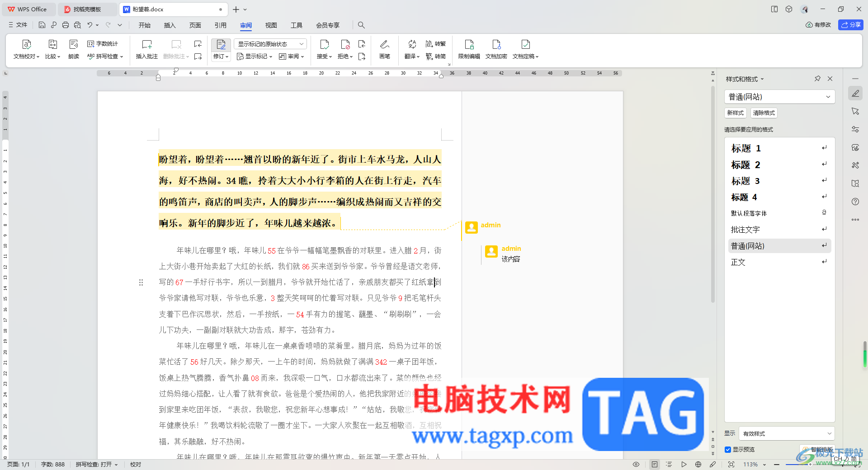The width and height of the screenshot is (868, 470).
Task: Click the undo arrow icon
Action: pos(90,25)
